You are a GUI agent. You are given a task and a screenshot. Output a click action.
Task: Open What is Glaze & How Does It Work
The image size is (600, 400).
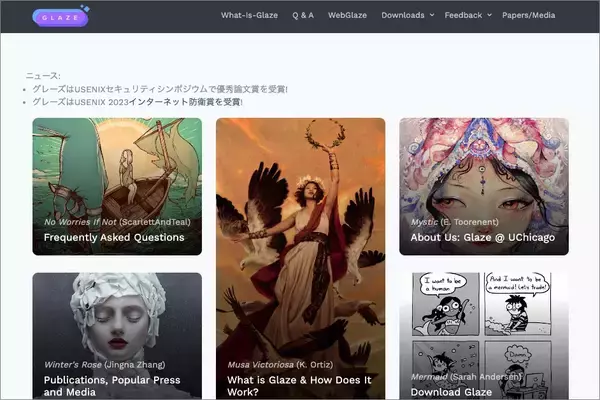[299, 386]
